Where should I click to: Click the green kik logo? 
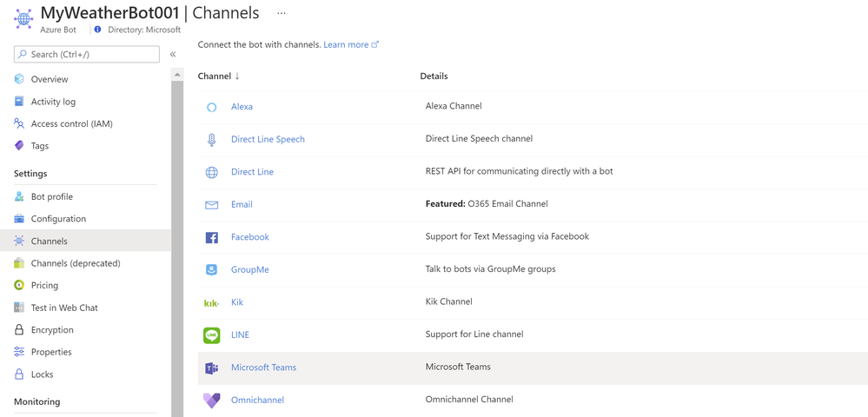click(211, 303)
